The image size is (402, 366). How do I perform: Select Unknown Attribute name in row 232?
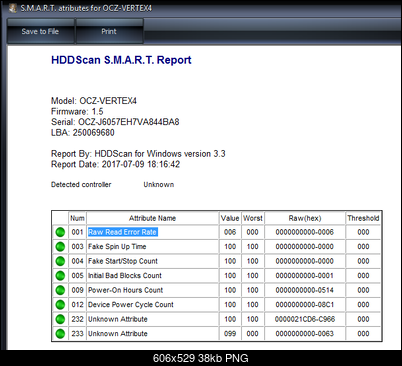[x=118, y=319]
